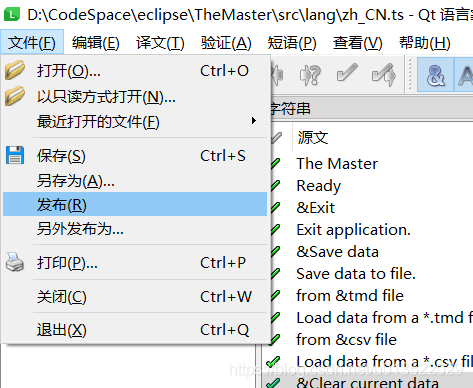Toggle status checkmark for '&Save data'
Screen dimensions: 473x388
tap(275, 252)
